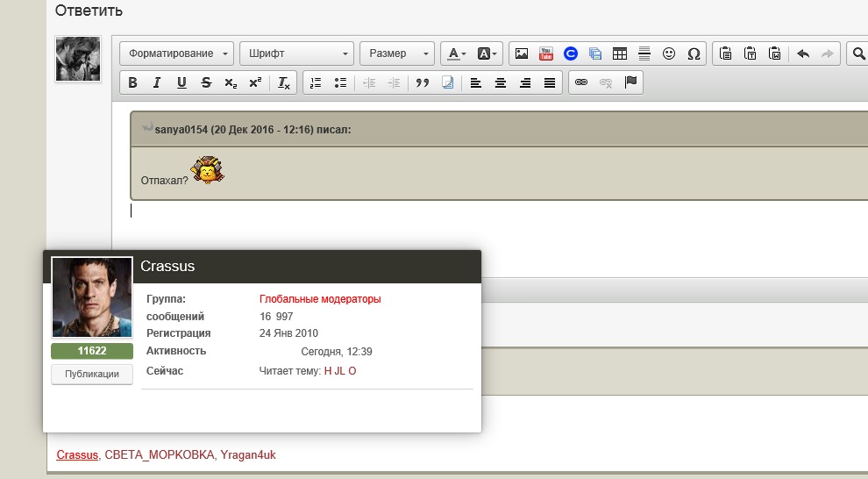The image size is (868, 479).
Task: Undo the last edit
Action: pos(803,54)
